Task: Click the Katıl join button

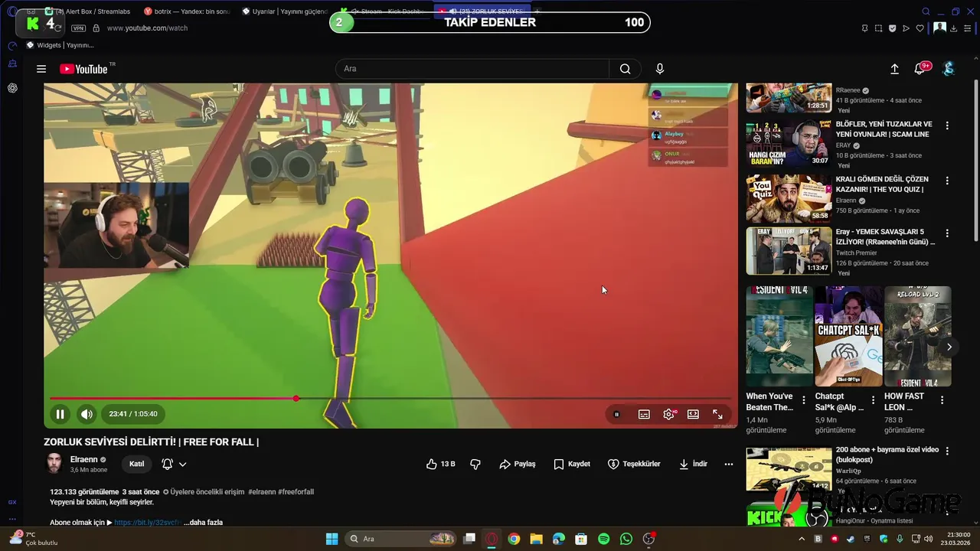Action: click(x=136, y=464)
